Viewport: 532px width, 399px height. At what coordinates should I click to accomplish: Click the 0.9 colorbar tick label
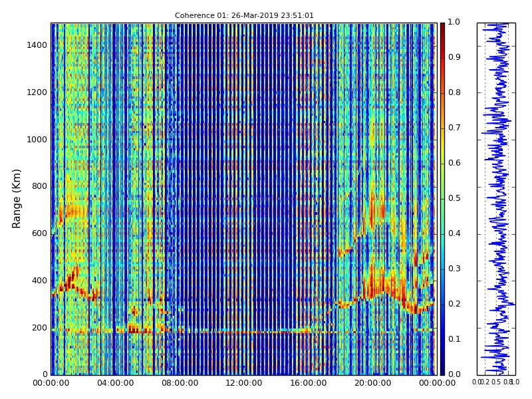tap(454, 57)
